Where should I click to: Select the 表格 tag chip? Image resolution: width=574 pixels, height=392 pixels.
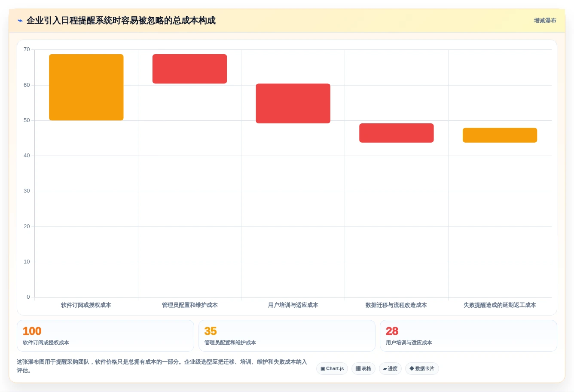point(363,369)
